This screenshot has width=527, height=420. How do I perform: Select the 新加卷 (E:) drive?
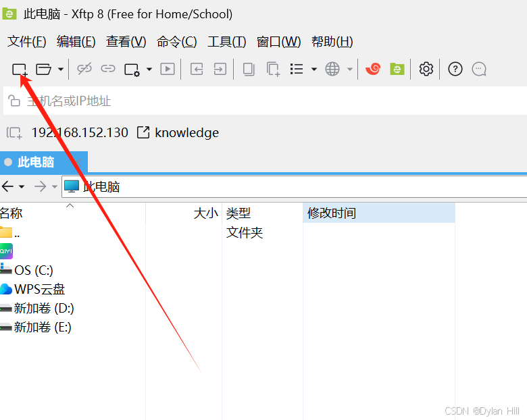click(36, 327)
